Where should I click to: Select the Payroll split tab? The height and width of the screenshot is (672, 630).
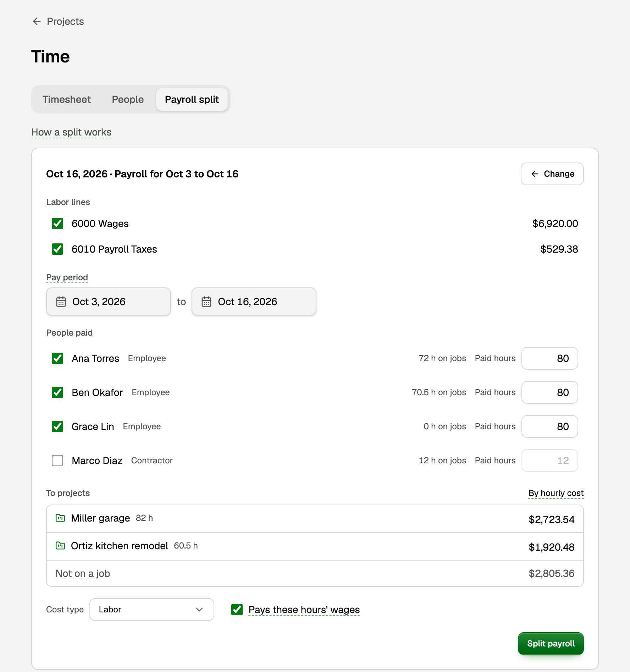192,99
